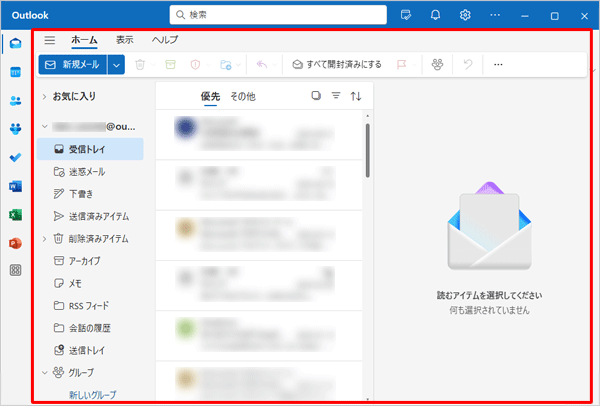Toggle the hamburger navigation pane button

click(x=50, y=40)
